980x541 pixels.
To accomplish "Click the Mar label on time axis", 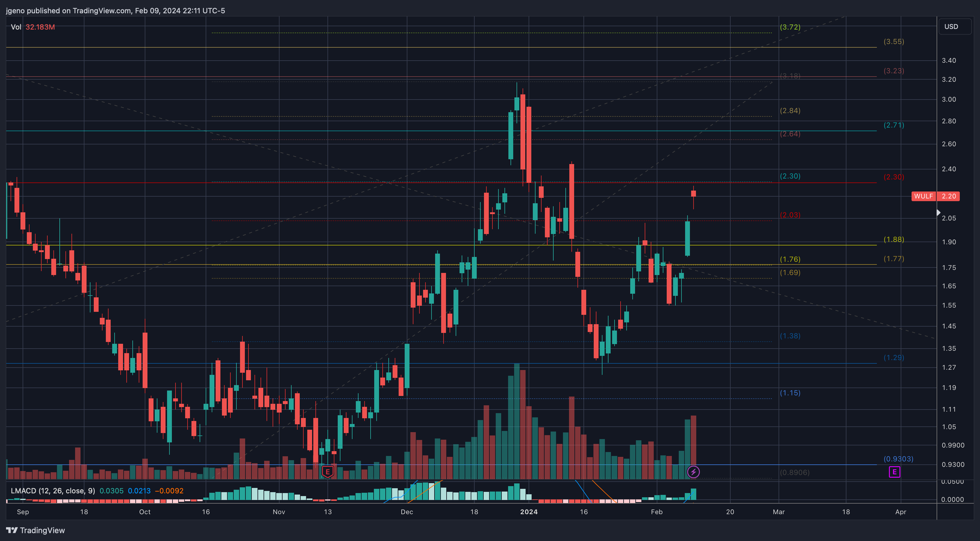I will (x=779, y=512).
